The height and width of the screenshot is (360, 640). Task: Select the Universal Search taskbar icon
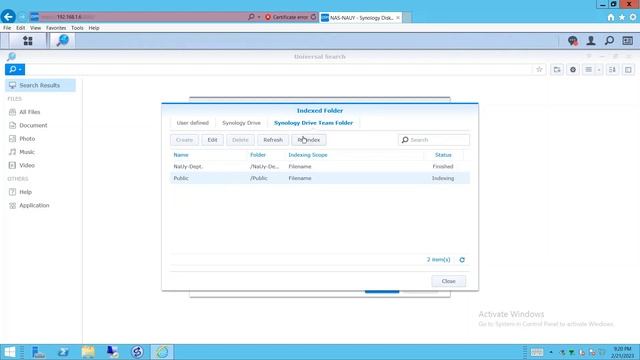[63, 40]
